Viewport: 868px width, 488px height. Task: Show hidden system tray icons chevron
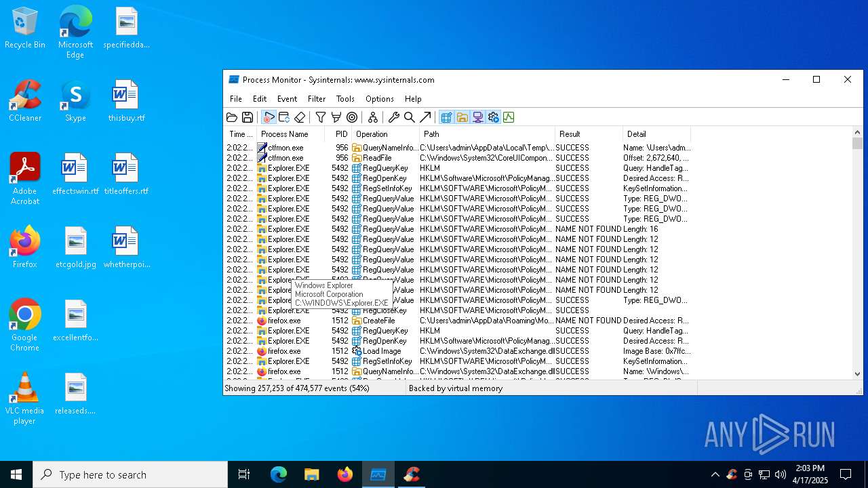[715, 474]
